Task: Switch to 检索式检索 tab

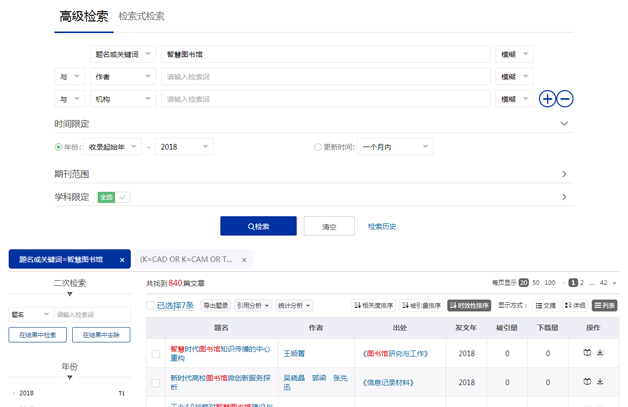Action: coord(141,16)
